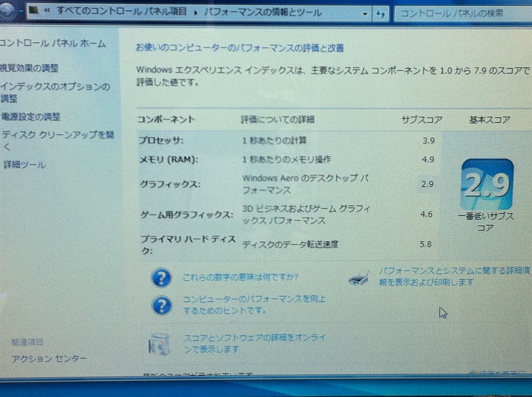Click the ゲーム用グラフィックス: row label
This screenshot has height=397, width=532.
187,215
